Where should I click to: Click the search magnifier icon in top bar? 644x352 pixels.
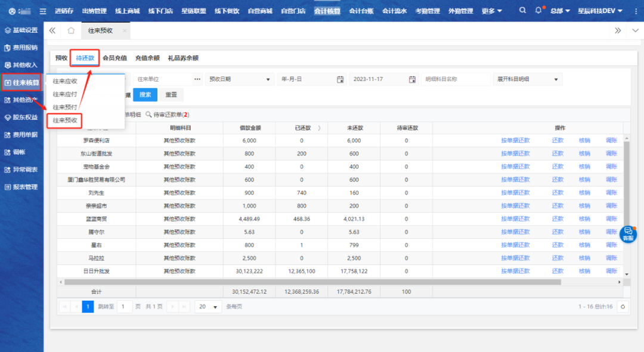(x=523, y=11)
